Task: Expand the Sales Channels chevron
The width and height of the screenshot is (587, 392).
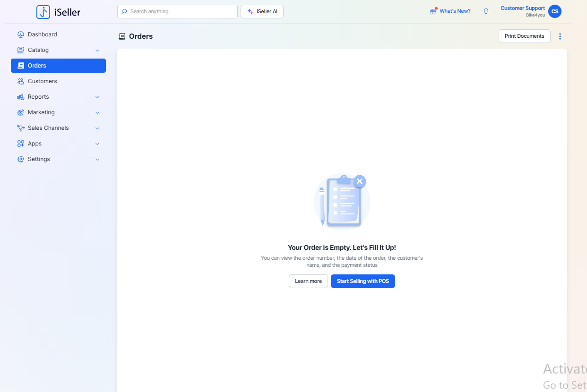Action: pos(97,128)
